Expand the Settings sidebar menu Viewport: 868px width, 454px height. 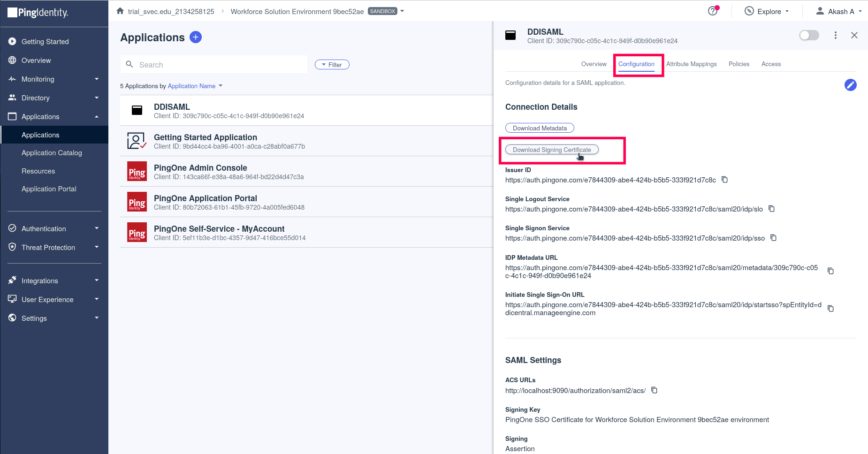pos(97,318)
